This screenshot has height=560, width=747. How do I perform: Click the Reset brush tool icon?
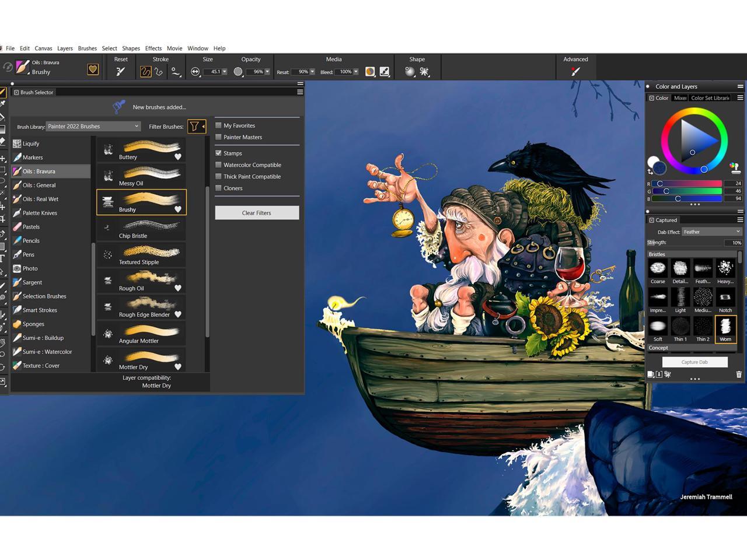(121, 72)
